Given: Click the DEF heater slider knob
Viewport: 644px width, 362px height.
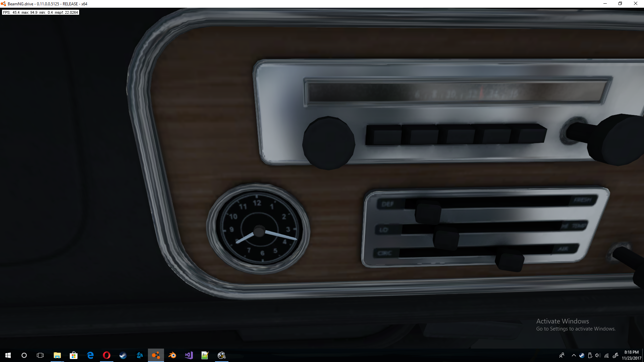Looking at the screenshot, I should (428, 213).
